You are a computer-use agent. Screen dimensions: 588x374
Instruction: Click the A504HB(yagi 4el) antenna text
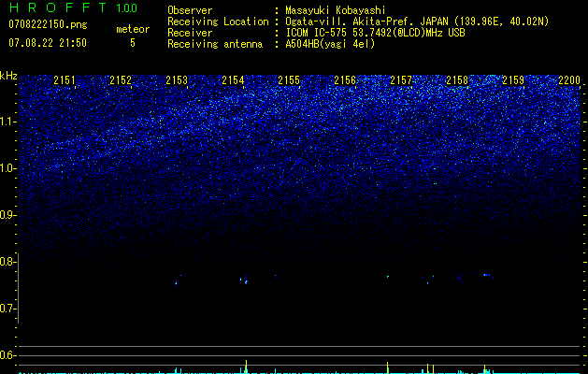point(330,44)
